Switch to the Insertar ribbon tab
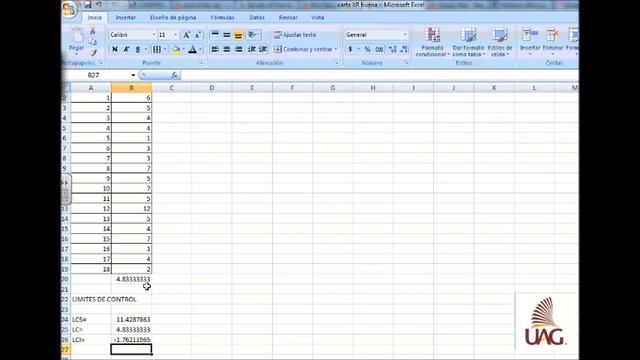 125,18
